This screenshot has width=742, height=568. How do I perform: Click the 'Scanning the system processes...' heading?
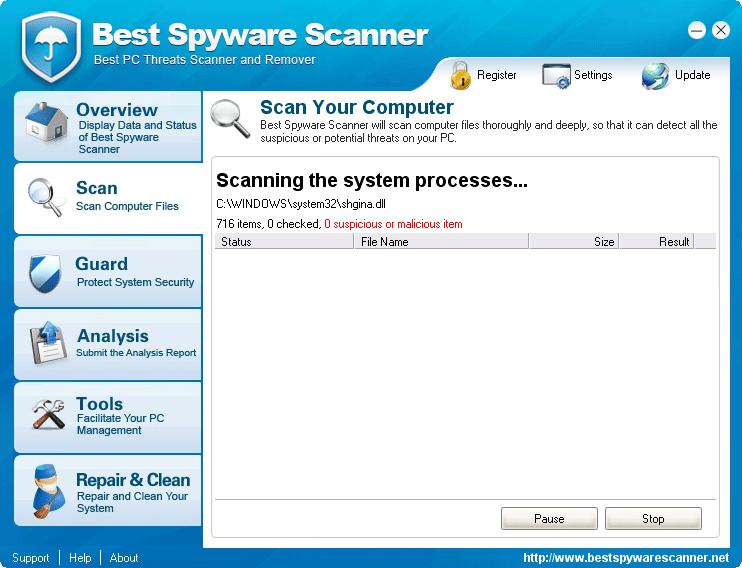coord(372,180)
